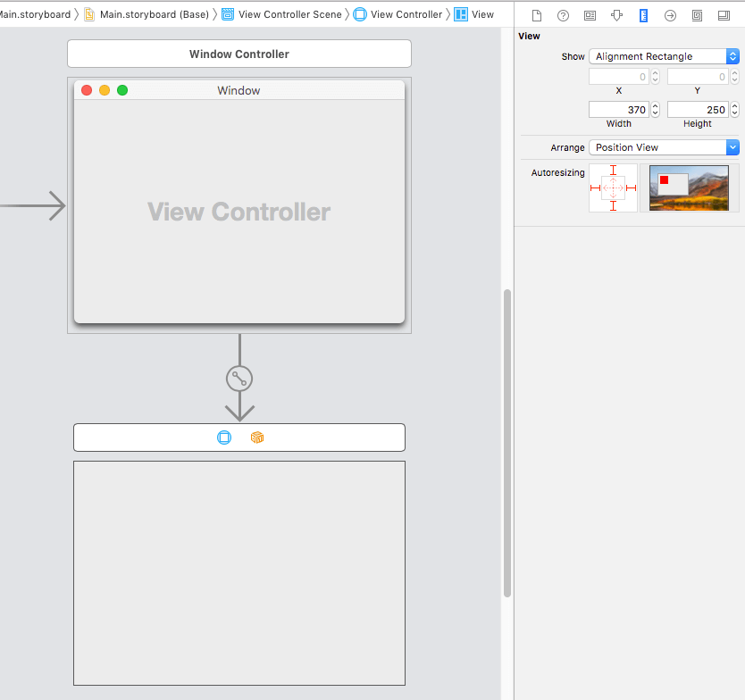Select the Size inspector ruler icon
Image resolution: width=745 pixels, height=700 pixels.
(x=643, y=15)
